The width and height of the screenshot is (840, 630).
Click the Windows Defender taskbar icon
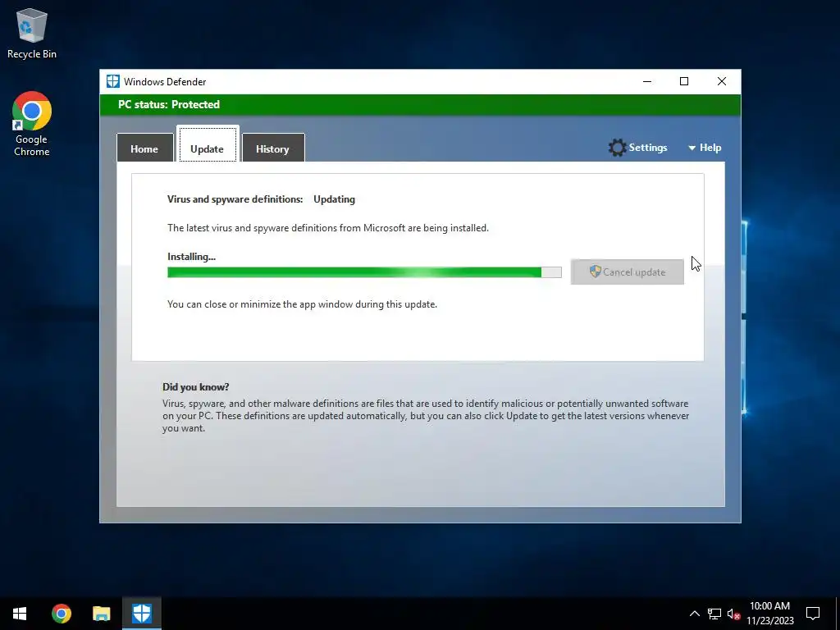click(142, 614)
